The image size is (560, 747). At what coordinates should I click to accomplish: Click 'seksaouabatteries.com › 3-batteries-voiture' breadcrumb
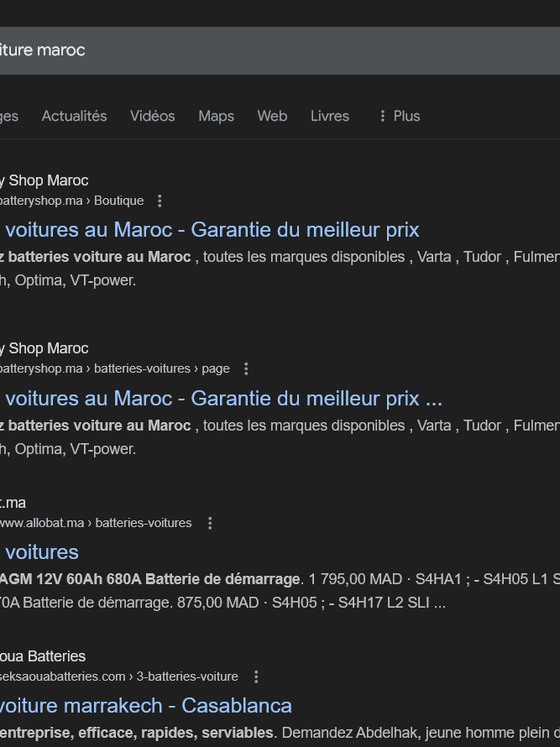tap(119, 677)
